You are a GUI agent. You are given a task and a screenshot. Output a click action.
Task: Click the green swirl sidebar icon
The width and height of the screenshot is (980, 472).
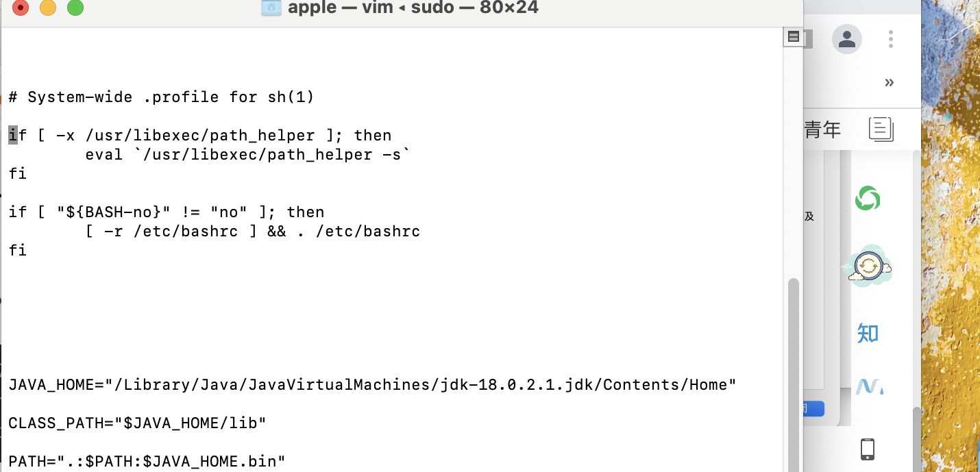(868, 199)
